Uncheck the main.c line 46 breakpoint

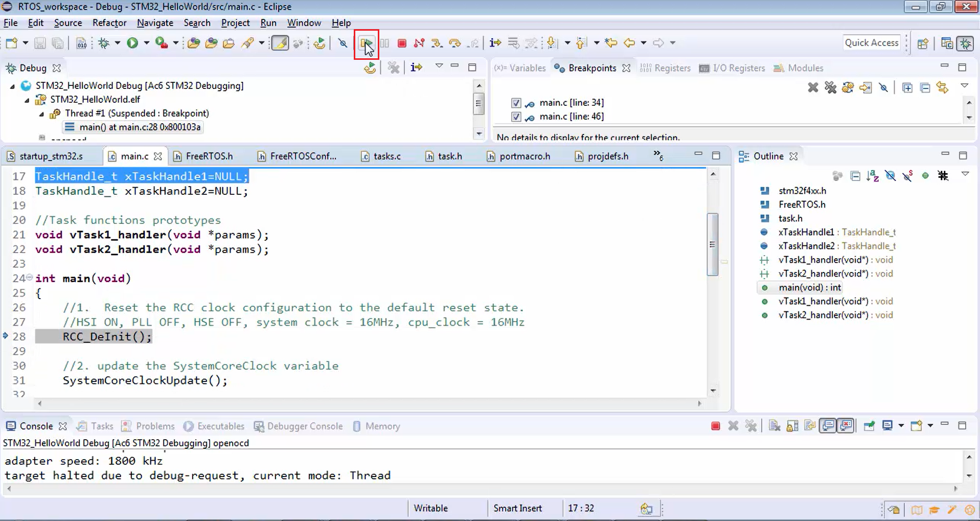(516, 117)
